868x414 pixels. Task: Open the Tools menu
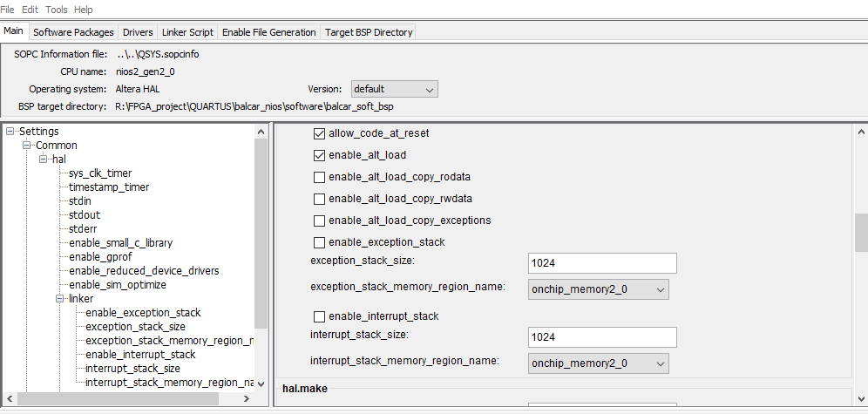pos(58,9)
